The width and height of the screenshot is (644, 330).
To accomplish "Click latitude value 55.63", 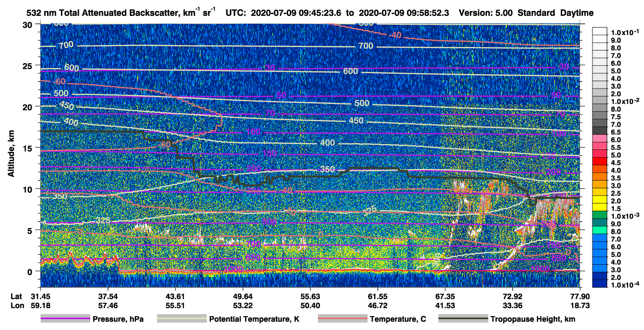I will (x=310, y=296).
